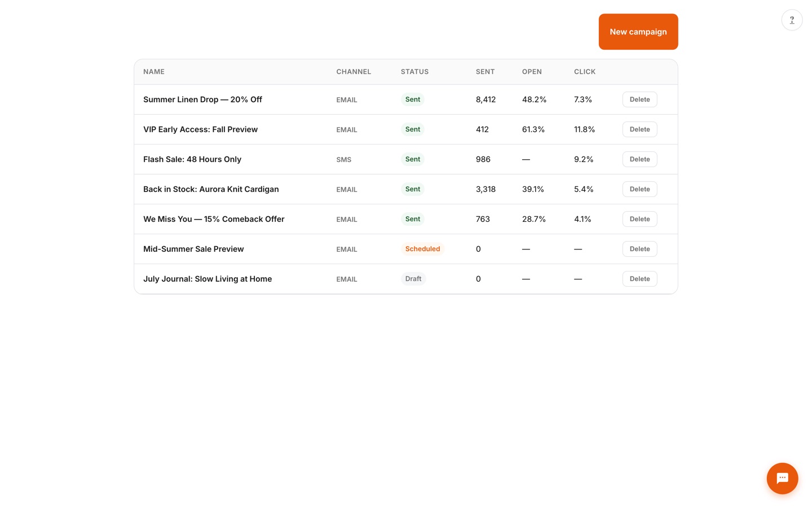The image size is (812, 508).
Task: Open We Miss You — 15% Comeback Offer
Action: (x=214, y=219)
